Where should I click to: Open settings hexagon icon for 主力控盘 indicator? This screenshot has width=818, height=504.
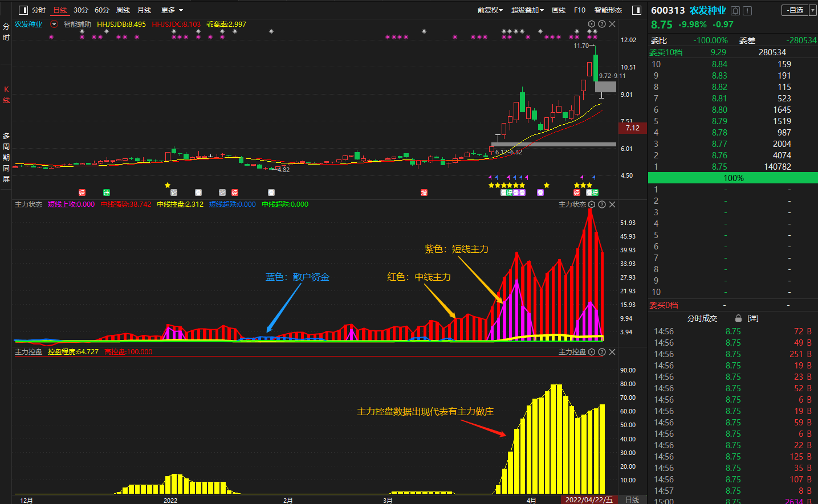[x=592, y=352]
